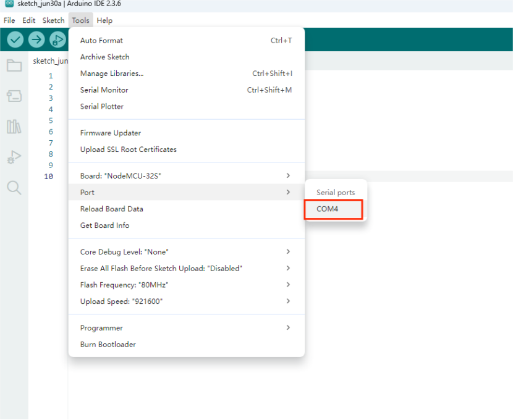Expand Flash Frequency "80MHz" submenu

pyautogui.click(x=185, y=285)
